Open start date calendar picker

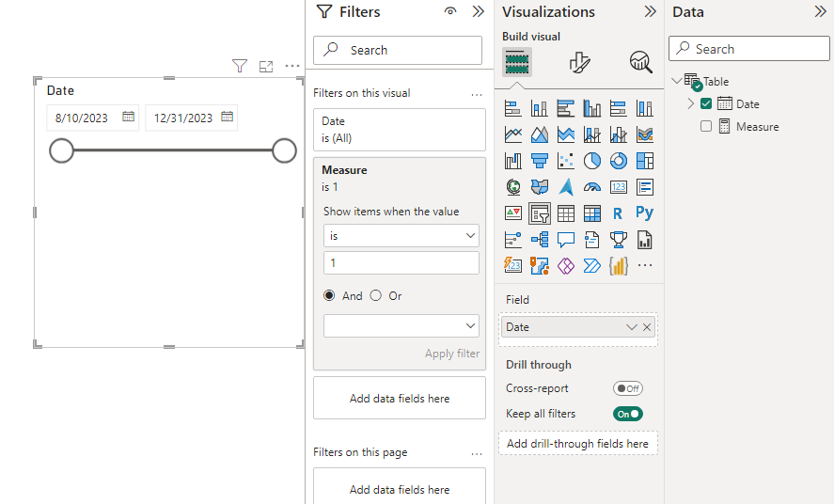coord(128,117)
